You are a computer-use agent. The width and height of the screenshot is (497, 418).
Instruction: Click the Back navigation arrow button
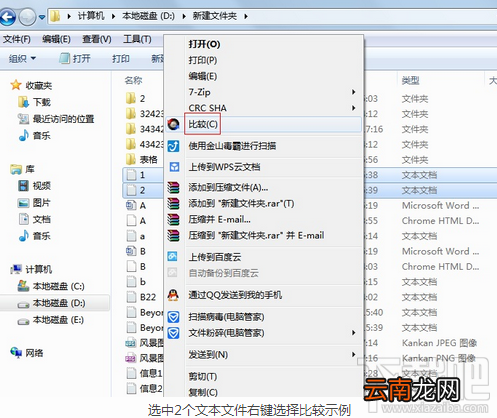7,16
